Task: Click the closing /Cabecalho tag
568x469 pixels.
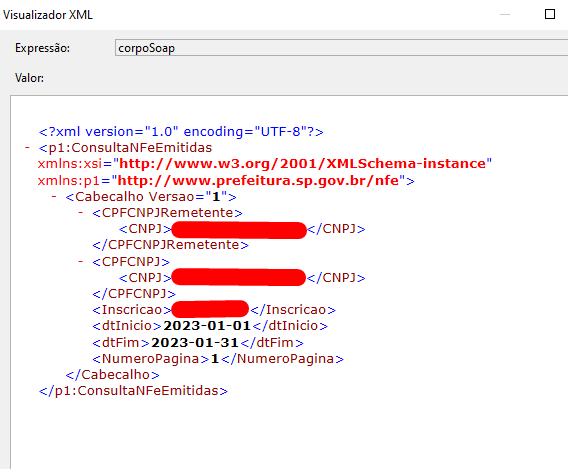Action: pyautogui.click(x=112, y=374)
